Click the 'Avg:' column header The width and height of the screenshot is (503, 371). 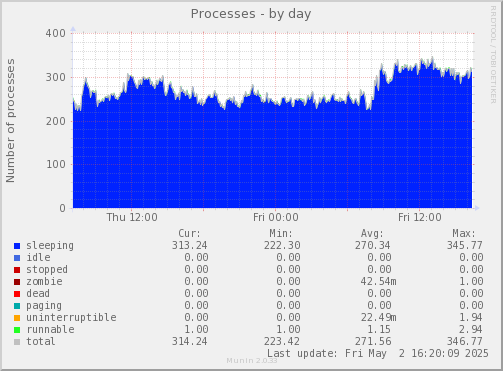point(372,233)
